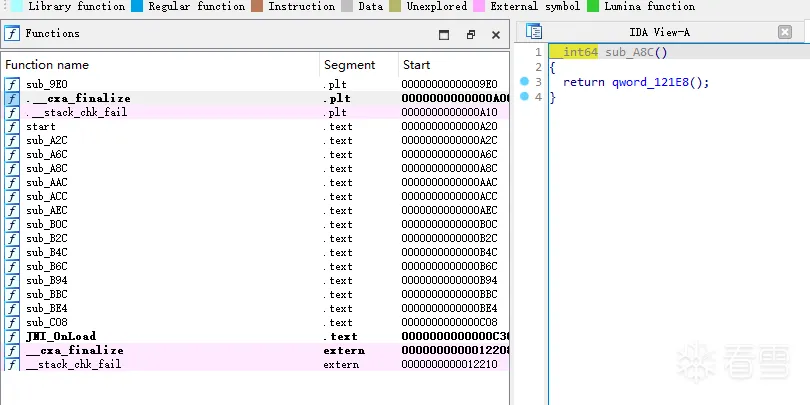This screenshot has height=405, width=810.
Task: Click the function icon beside sub_A6C
Action: click(x=12, y=154)
